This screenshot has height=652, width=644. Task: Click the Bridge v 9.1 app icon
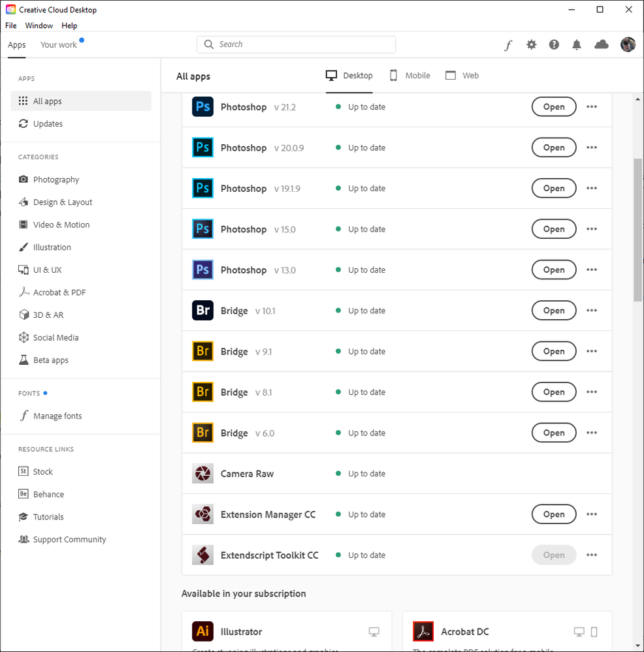202,351
